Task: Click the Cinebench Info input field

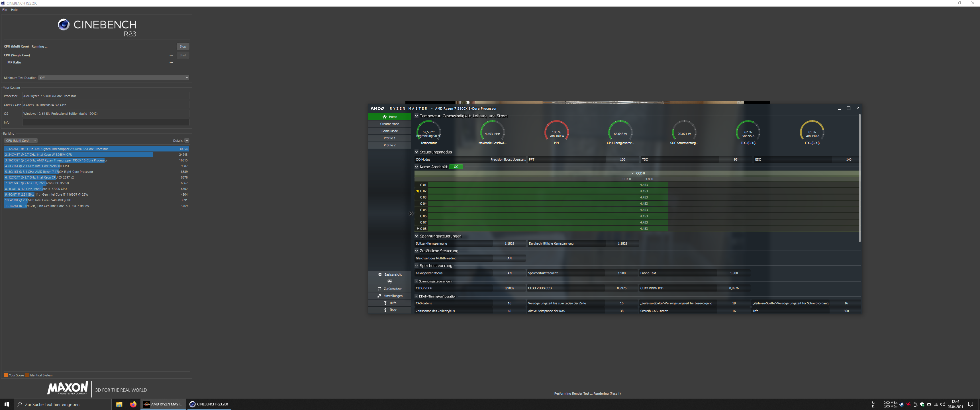Action: tap(105, 122)
